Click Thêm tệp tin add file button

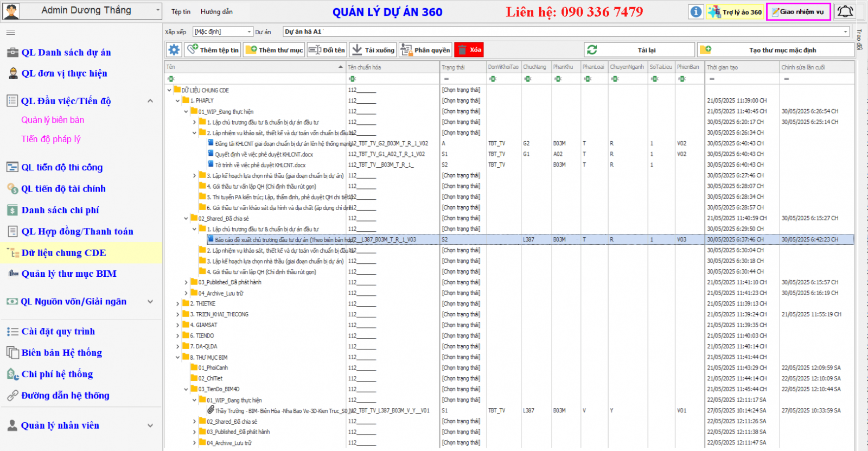tap(213, 50)
